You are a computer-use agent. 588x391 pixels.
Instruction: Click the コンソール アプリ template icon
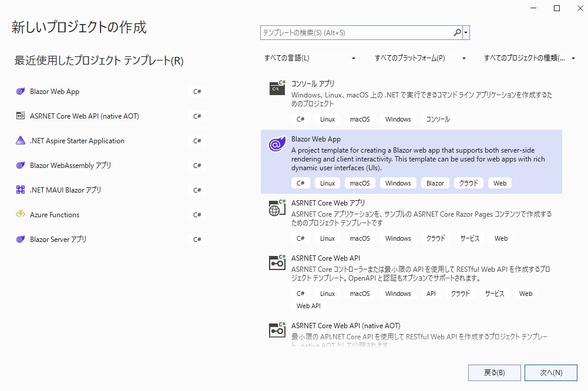click(277, 88)
